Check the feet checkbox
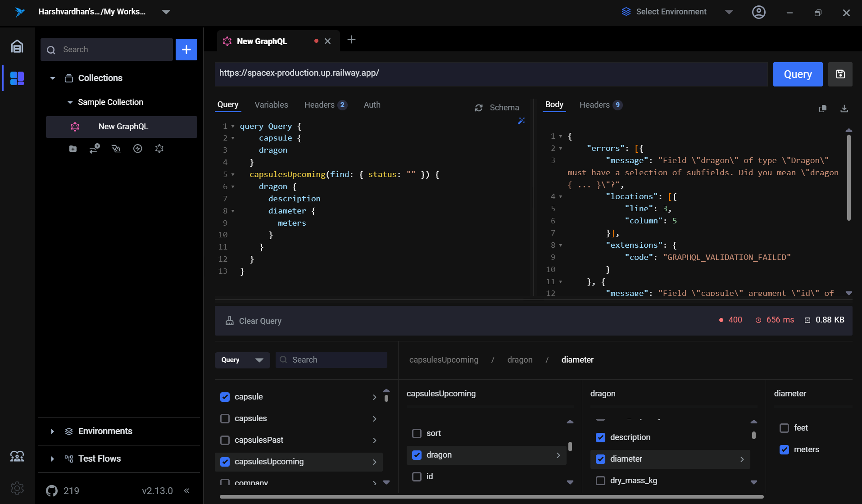 coord(785,428)
